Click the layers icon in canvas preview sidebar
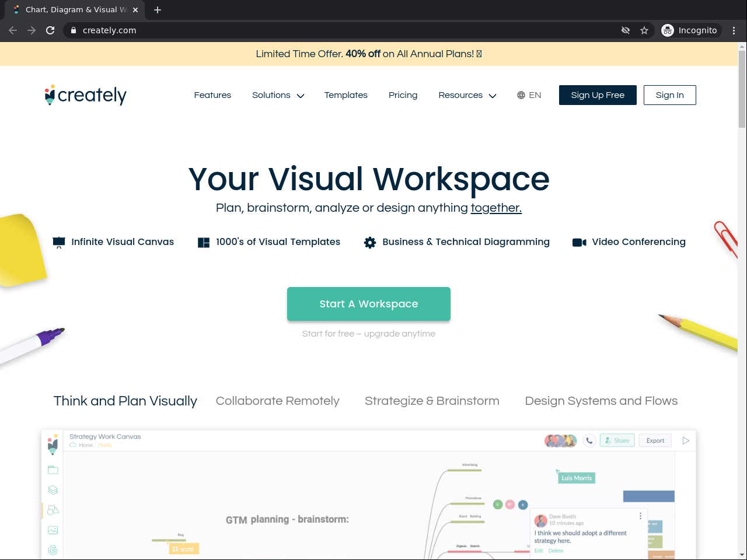 pos(53,490)
